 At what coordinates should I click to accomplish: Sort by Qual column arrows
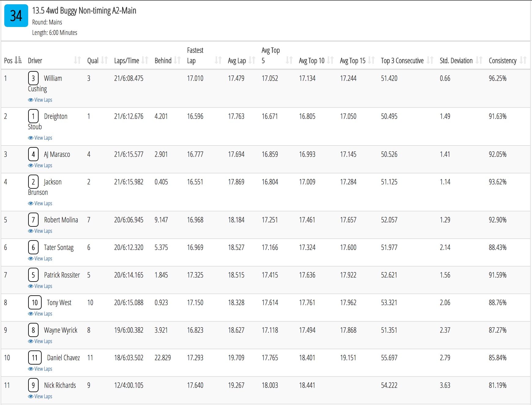coord(104,60)
